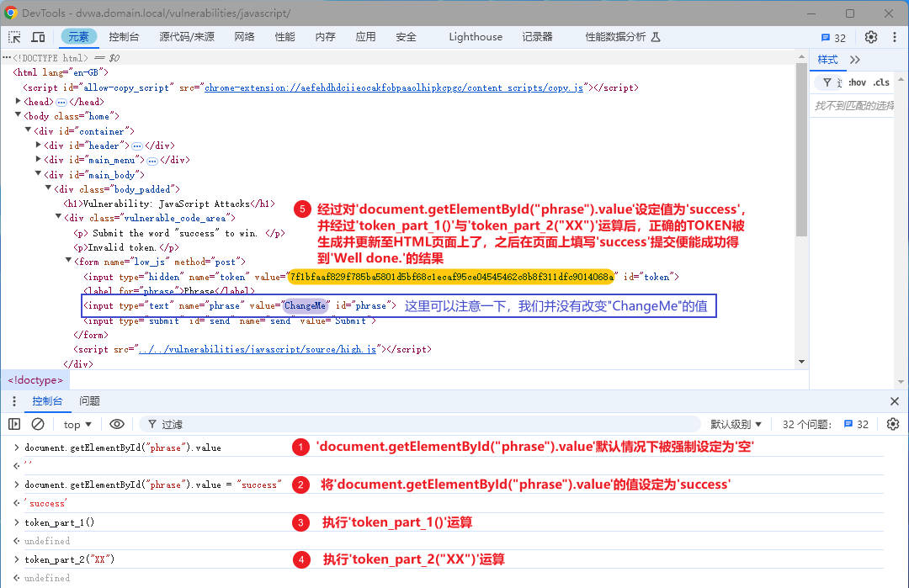The width and height of the screenshot is (909, 588).
Task: Collapse the body class=home node
Action: [18, 115]
